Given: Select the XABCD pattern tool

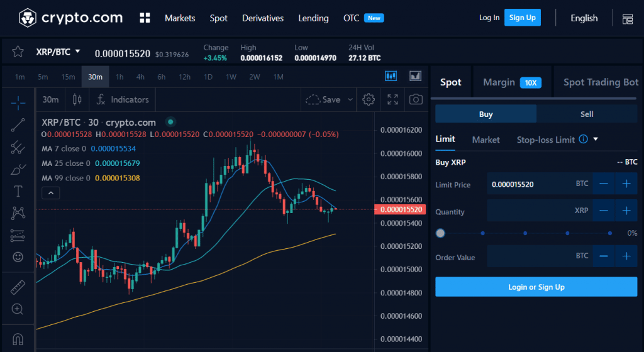Looking at the screenshot, I should tap(18, 213).
